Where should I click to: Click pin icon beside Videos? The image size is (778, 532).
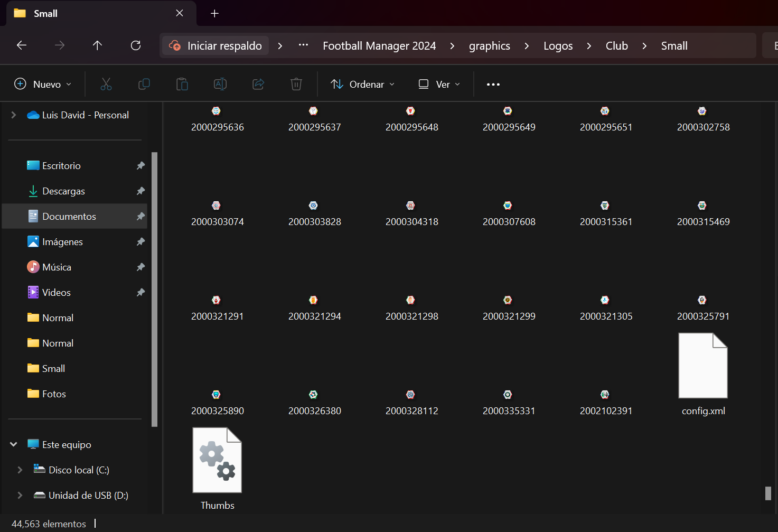[140, 292]
